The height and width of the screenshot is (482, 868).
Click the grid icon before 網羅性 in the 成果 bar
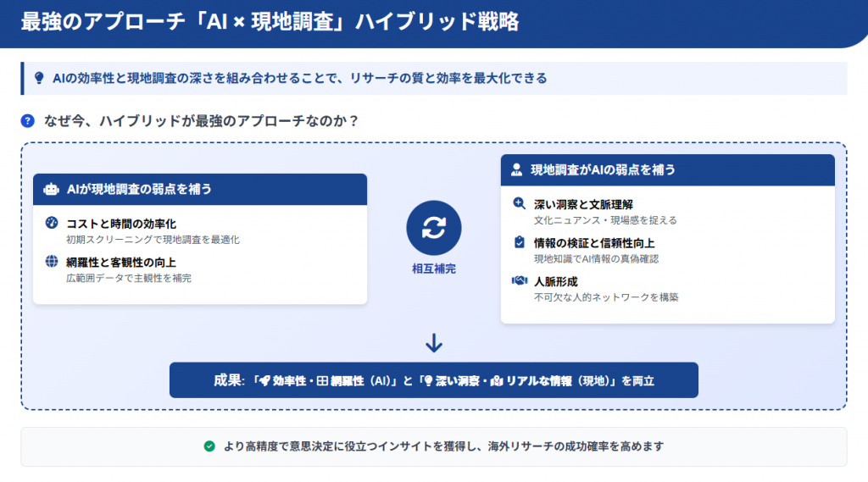[x=322, y=380]
